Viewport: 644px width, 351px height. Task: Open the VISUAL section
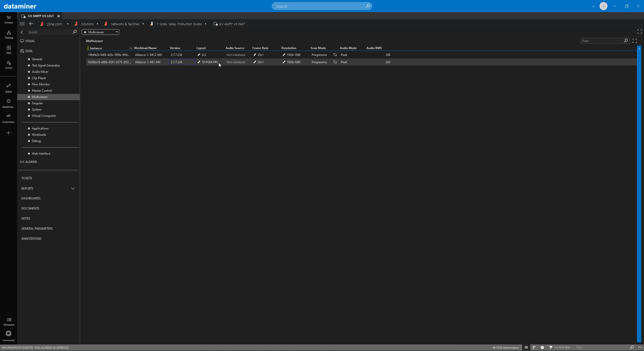coord(28,41)
